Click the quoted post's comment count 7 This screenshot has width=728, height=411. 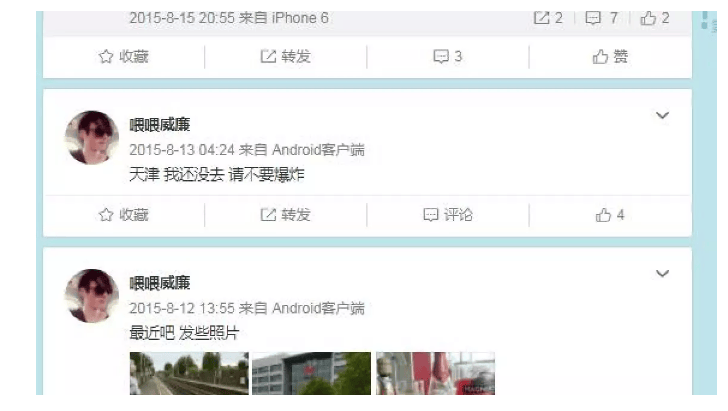point(602,18)
